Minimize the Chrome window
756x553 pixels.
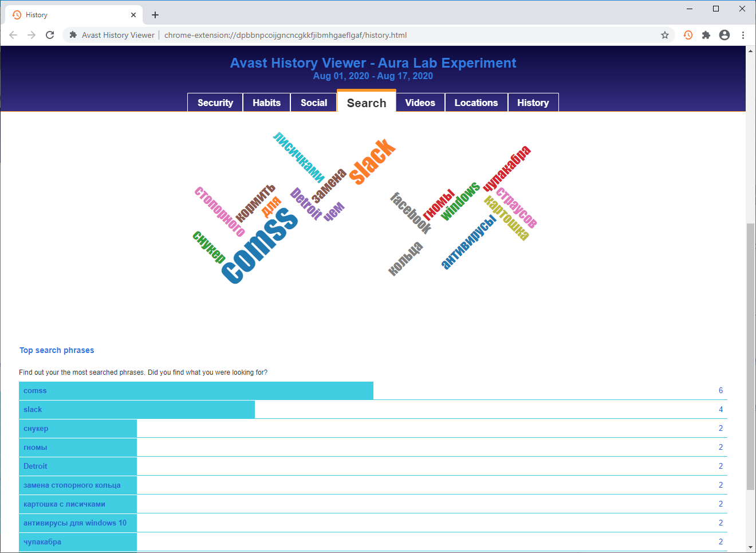(690, 9)
